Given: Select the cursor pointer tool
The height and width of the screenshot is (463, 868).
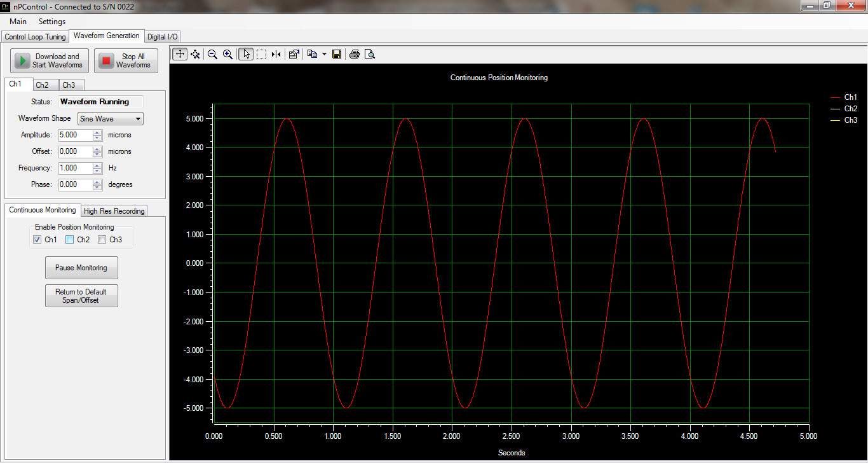Looking at the screenshot, I should (x=246, y=54).
